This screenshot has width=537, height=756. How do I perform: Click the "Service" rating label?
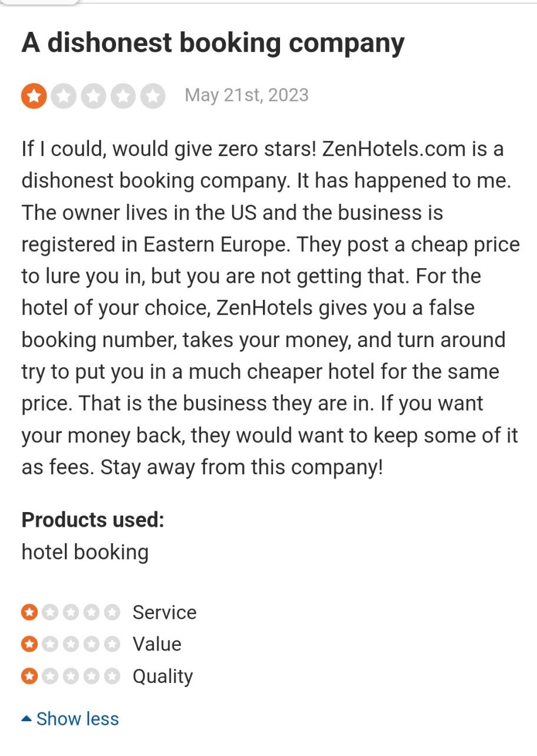click(x=164, y=612)
